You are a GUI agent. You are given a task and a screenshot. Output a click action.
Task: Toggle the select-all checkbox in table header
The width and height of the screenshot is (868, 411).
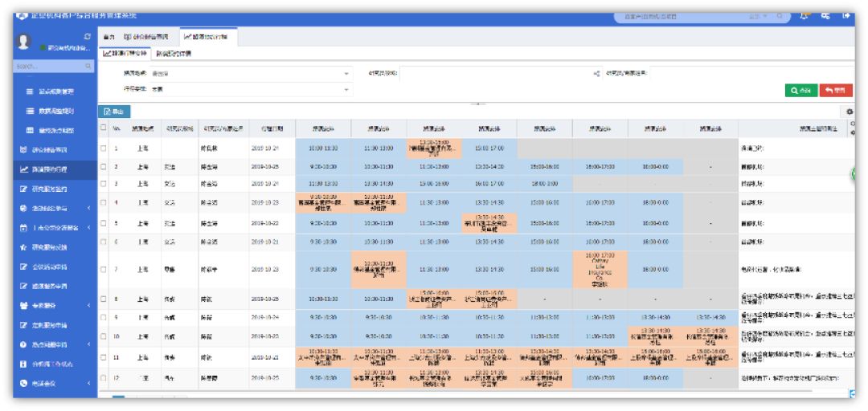coord(103,127)
